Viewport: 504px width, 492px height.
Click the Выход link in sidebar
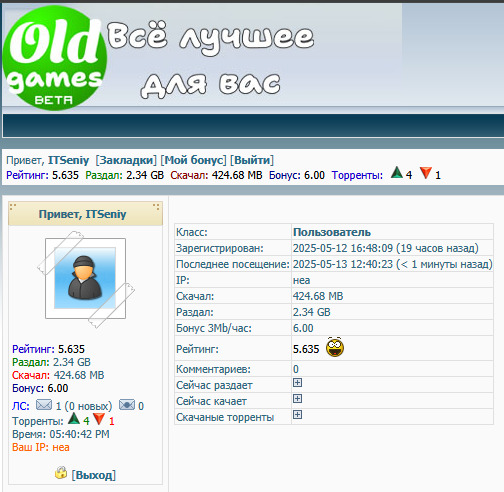coord(94,475)
